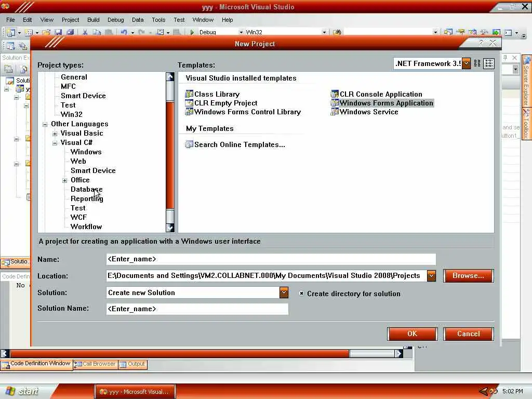Select Workflow under Visual C#
Screen dimensions: 532x399
point(86,227)
